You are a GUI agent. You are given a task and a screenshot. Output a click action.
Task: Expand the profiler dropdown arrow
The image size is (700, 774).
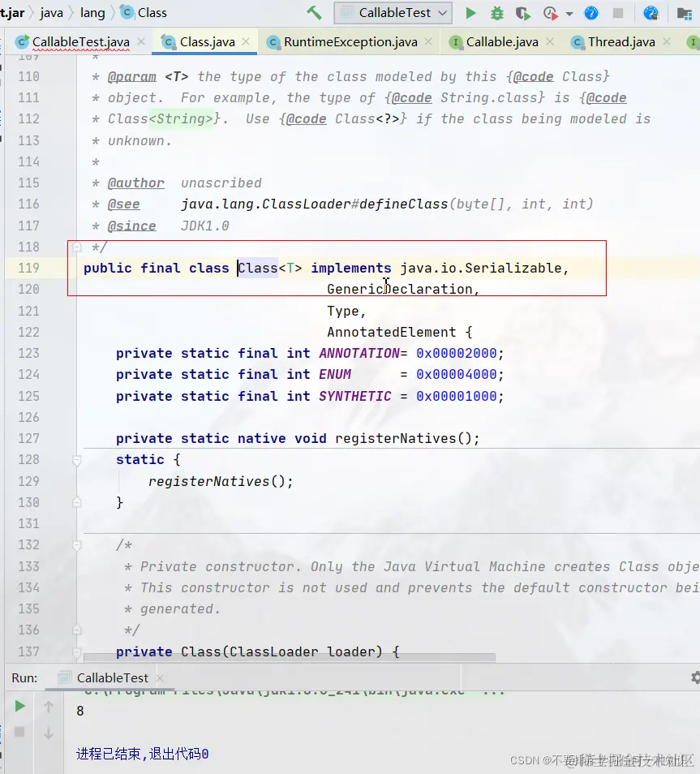pos(569,14)
